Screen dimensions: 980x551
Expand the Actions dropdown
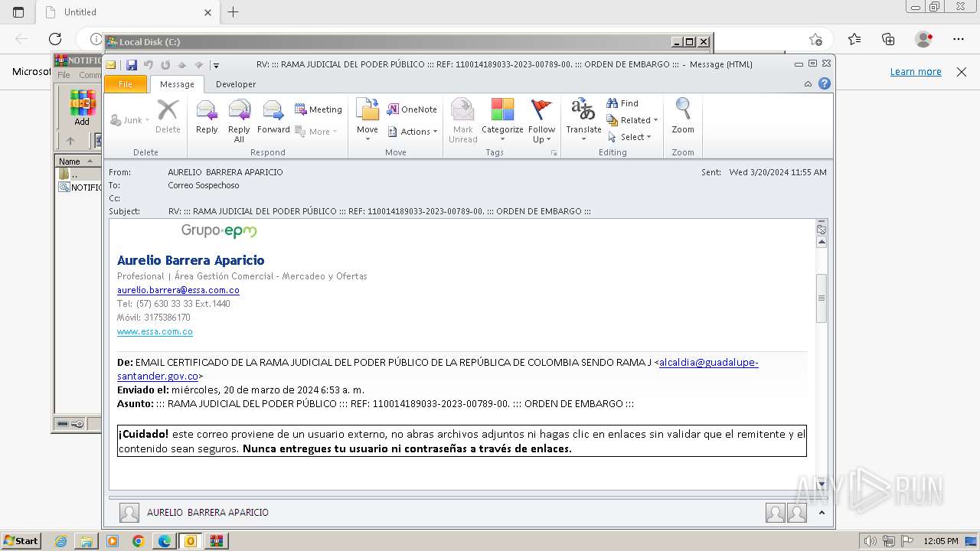tap(412, 132)
